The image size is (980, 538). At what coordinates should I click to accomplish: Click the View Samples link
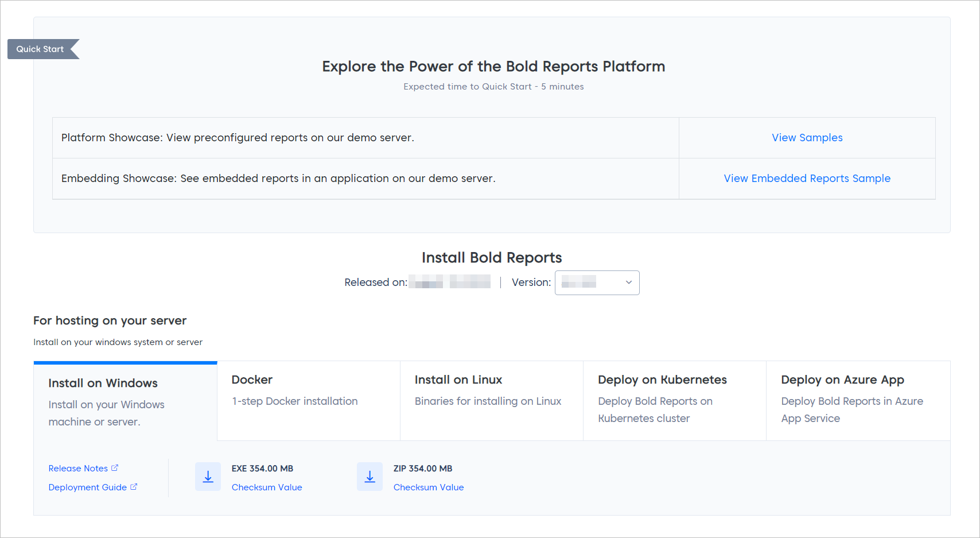tap(807, 137)
